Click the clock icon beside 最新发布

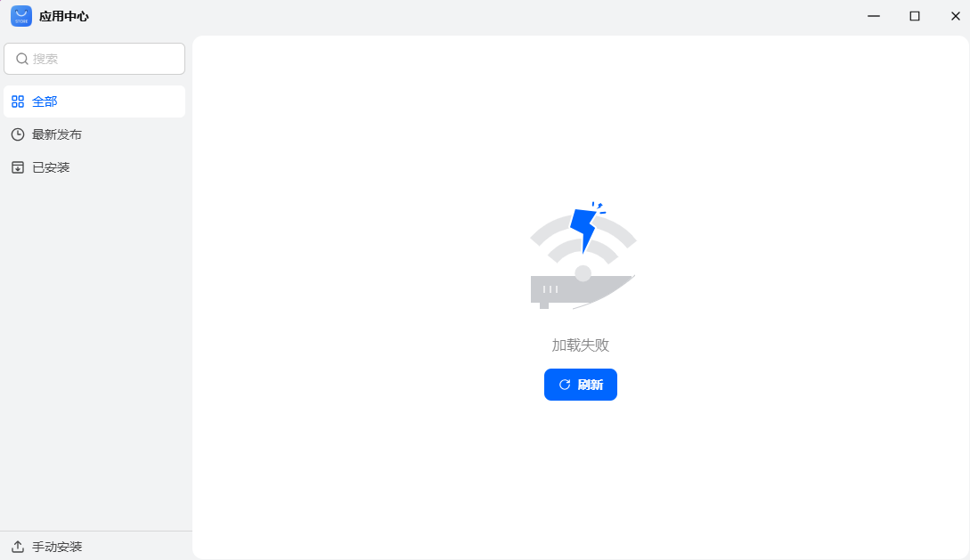(x=18, y=134)
